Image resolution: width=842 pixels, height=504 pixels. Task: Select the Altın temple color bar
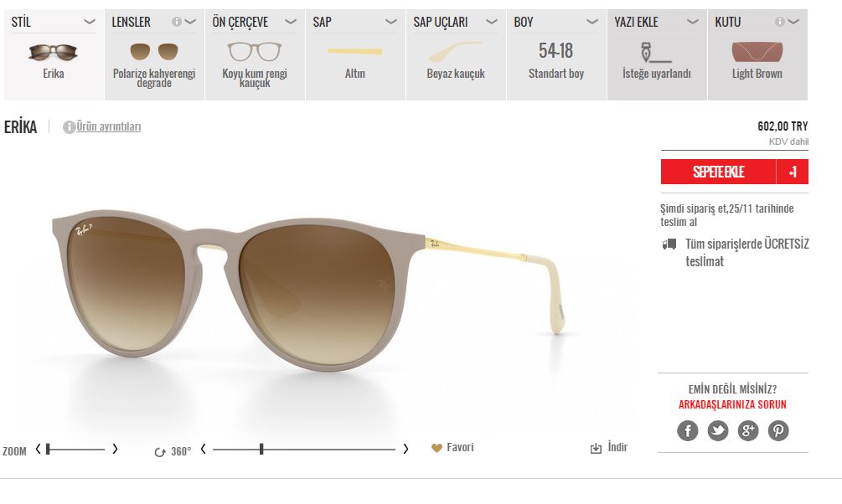pos(355,52)
